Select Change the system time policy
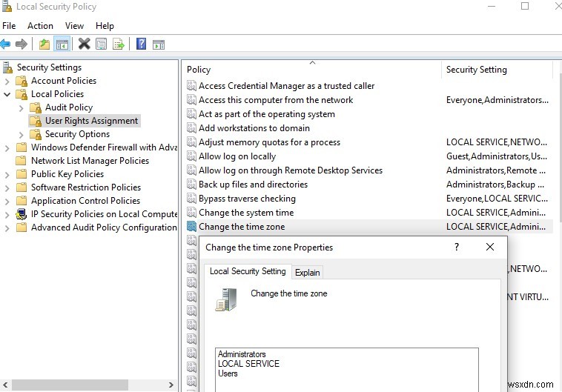The height and width of the screenshot is (392, 562). 246,213
